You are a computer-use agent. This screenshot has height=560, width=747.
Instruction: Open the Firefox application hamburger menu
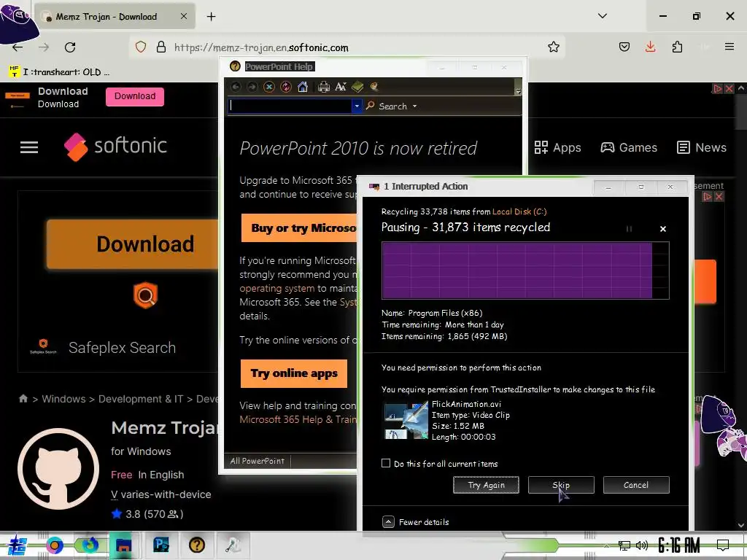click(x=729, y=47)
